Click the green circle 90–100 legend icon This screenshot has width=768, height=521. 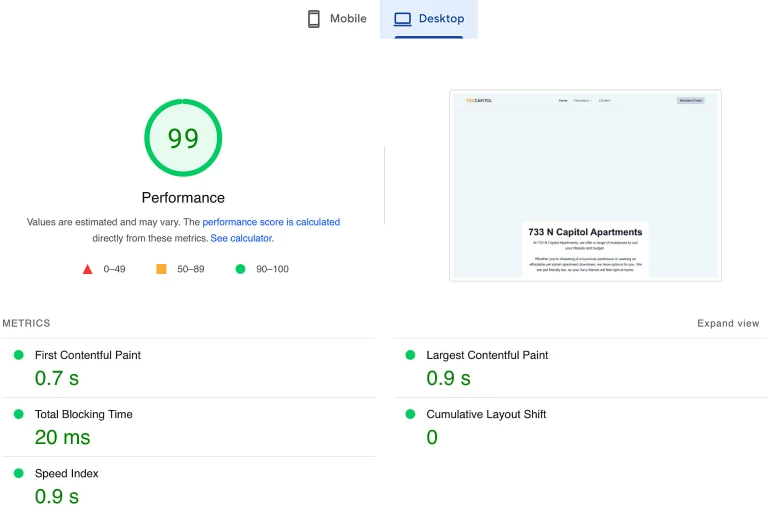240,269
